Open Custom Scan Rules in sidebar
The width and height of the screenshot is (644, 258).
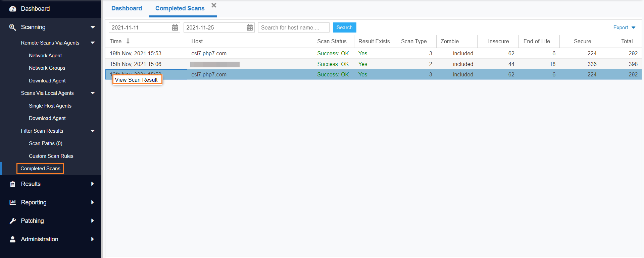(x=51, y=156)
